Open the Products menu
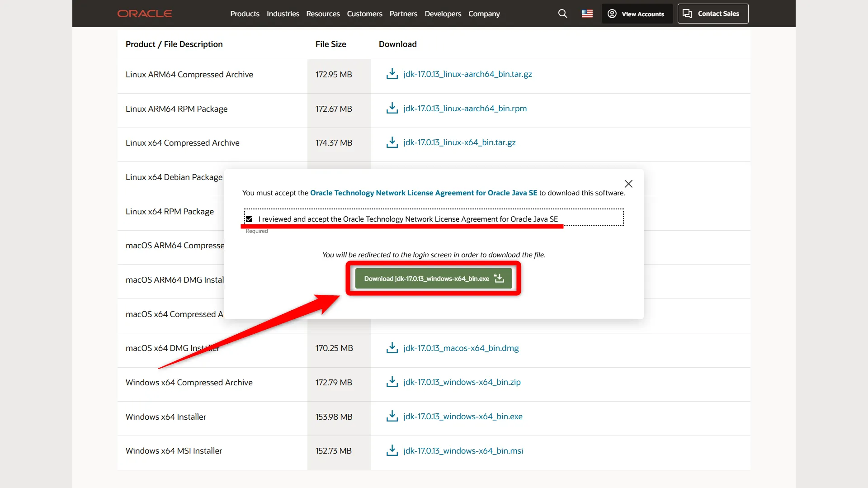This screenshot has width=868, height=488. tap(245, 14)
